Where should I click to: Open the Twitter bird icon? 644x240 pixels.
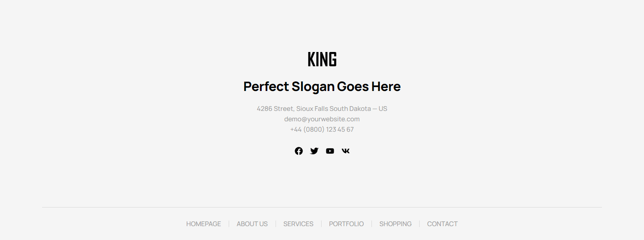pyautogui.click(x=314, y=151)
